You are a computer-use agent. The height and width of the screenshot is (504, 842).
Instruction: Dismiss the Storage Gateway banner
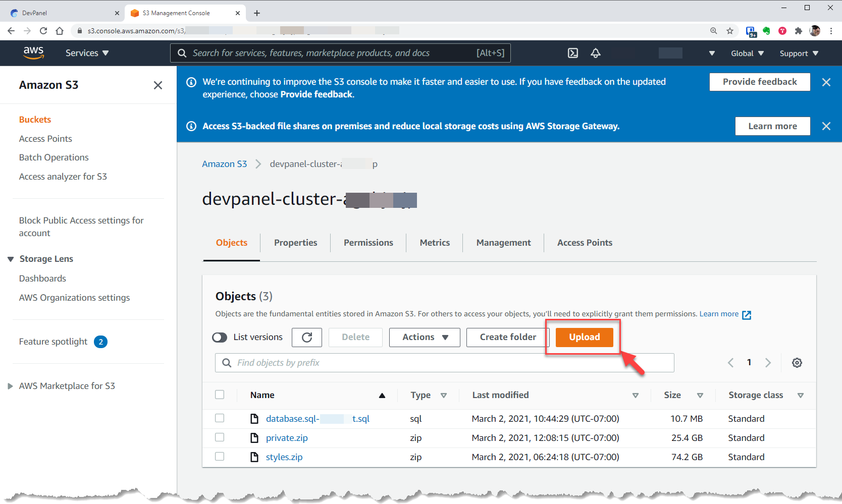[x=826, y=126]
